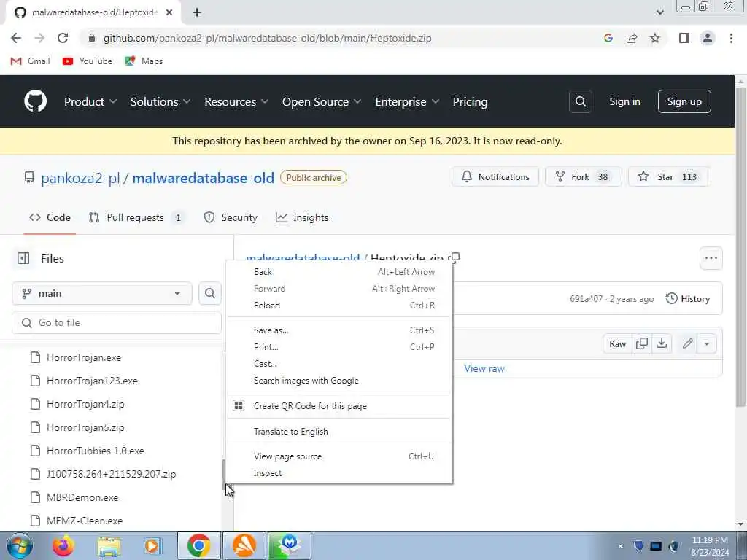Click the address bar URL

[x=267, y=38]
